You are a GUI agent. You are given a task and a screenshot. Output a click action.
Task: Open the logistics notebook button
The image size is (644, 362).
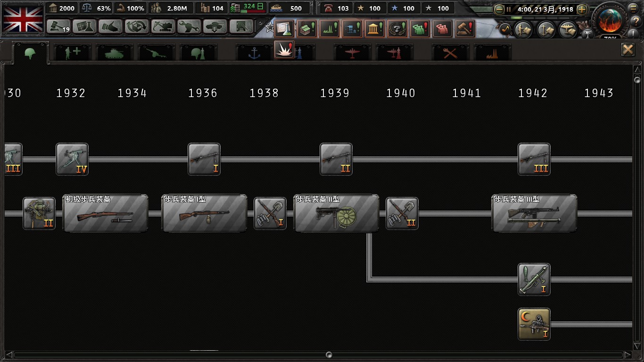pyautogui.click(x=241, y=26)
